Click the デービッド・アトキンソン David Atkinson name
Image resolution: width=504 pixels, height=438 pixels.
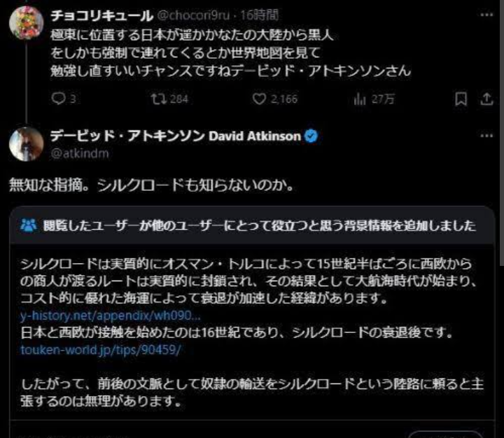pos(176,136)
